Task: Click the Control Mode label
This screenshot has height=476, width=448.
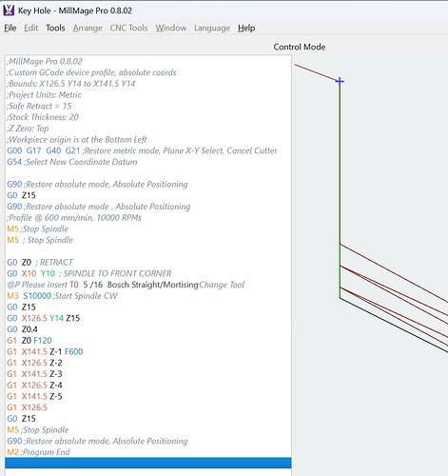Action: pos(300,47)
